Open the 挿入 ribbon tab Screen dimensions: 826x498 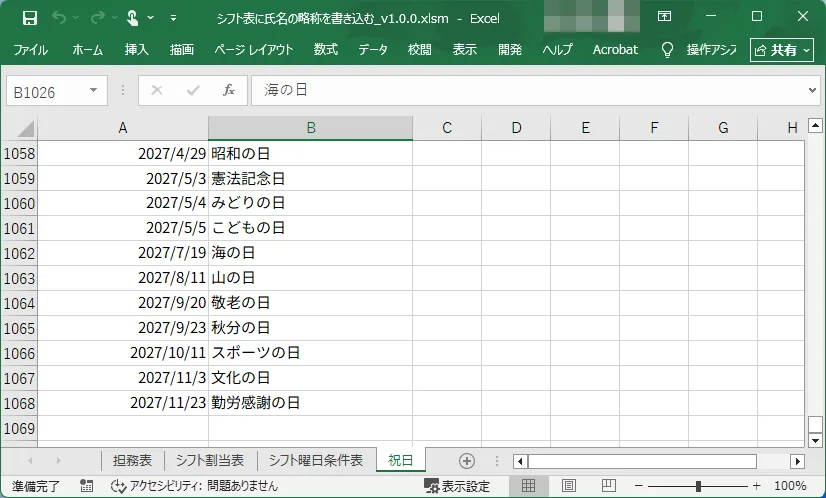[x=136, y=50]
